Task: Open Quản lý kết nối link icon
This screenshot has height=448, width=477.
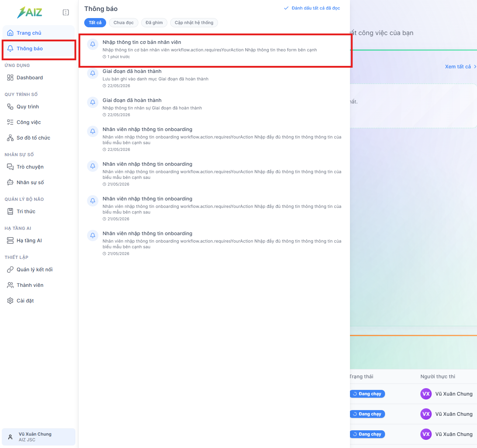Action: tap(10, 270)
